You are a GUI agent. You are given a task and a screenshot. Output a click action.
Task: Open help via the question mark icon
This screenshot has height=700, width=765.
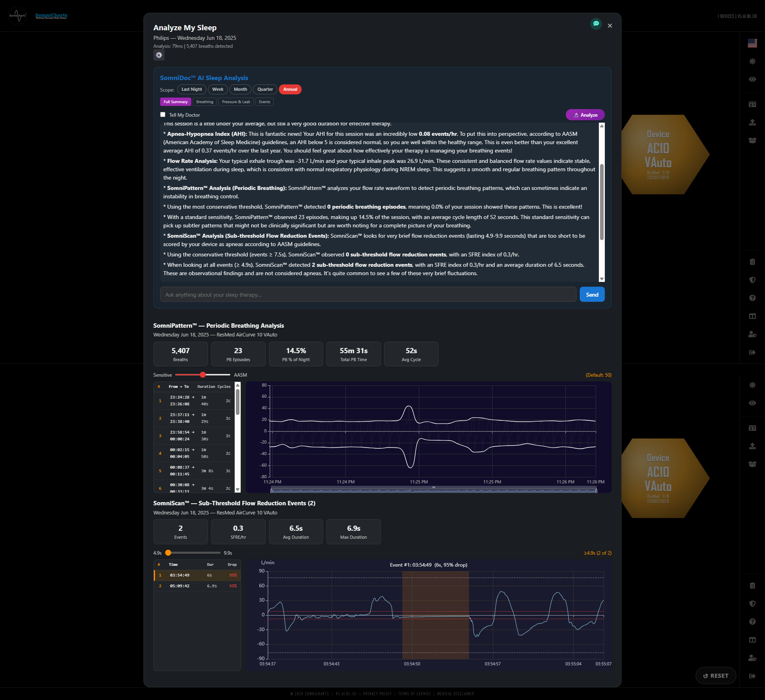[x=752, y=297]
